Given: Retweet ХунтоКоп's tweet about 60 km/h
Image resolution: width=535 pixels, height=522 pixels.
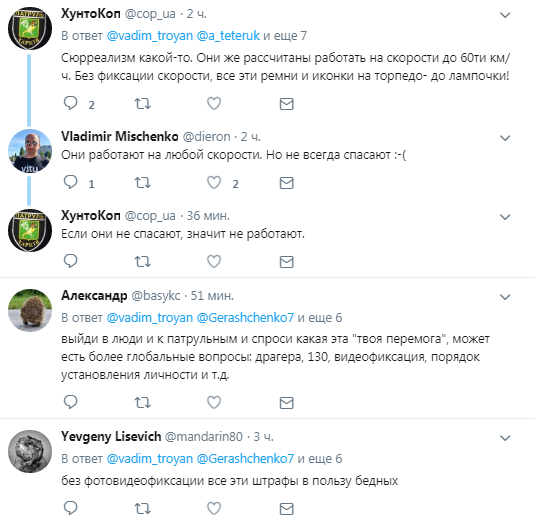Looking at the screenshot, I should pos(142,104).
